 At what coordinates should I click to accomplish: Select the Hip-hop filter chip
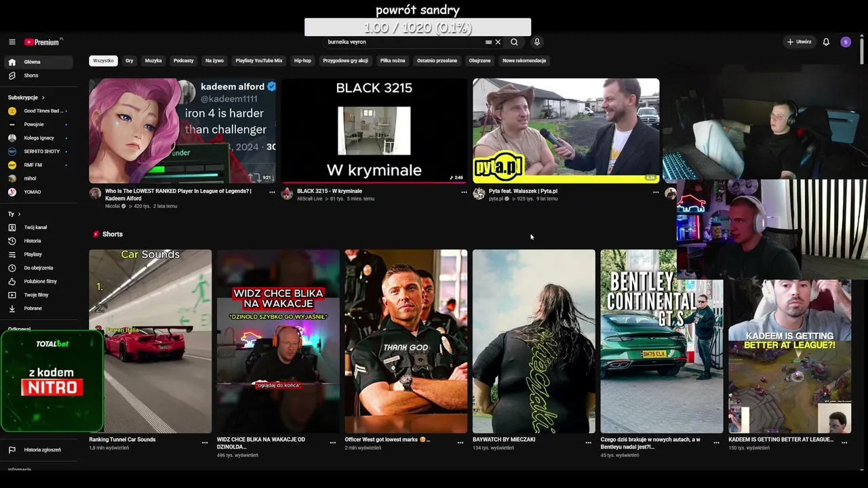click(x=302, y=61)
